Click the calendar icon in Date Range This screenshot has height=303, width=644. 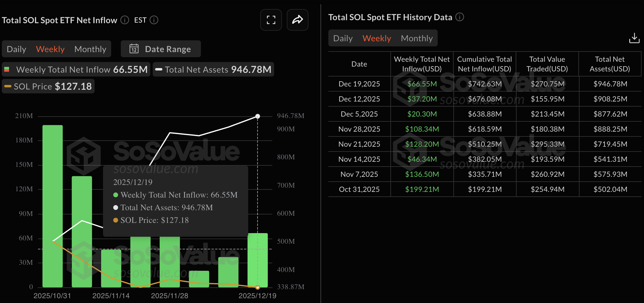(134, 49)
